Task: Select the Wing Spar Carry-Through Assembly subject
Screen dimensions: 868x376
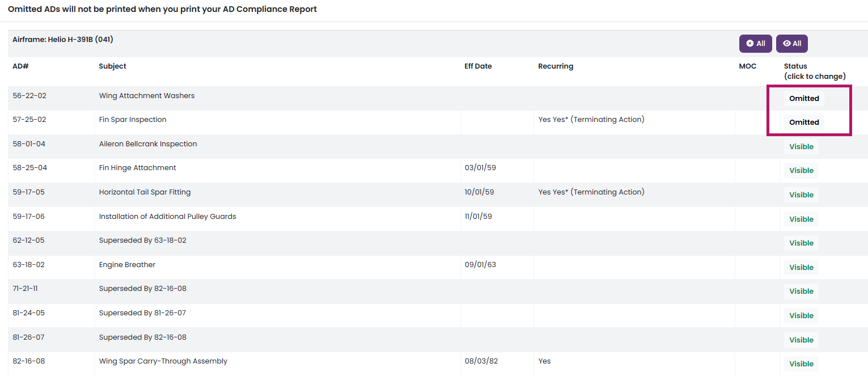Action: click(x=163, y=361)
